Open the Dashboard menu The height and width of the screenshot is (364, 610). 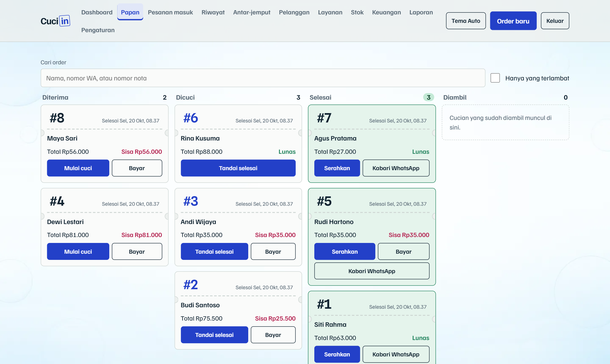tap(97, 12)
